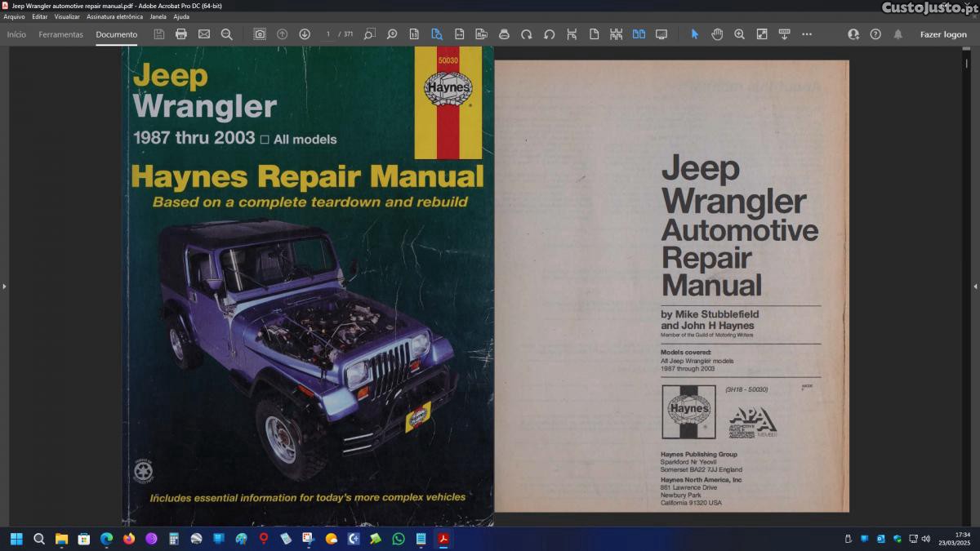Screen dimensions: 980x551
Task: Open the Arquivo menu
Action: pyautogui.click(x=14, y=16)
